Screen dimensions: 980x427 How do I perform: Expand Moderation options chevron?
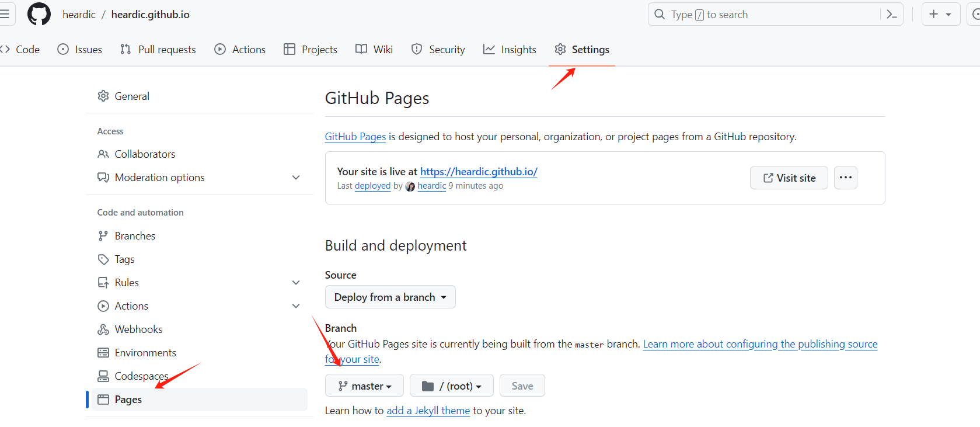pyautogui.click(x=296, y=178)
